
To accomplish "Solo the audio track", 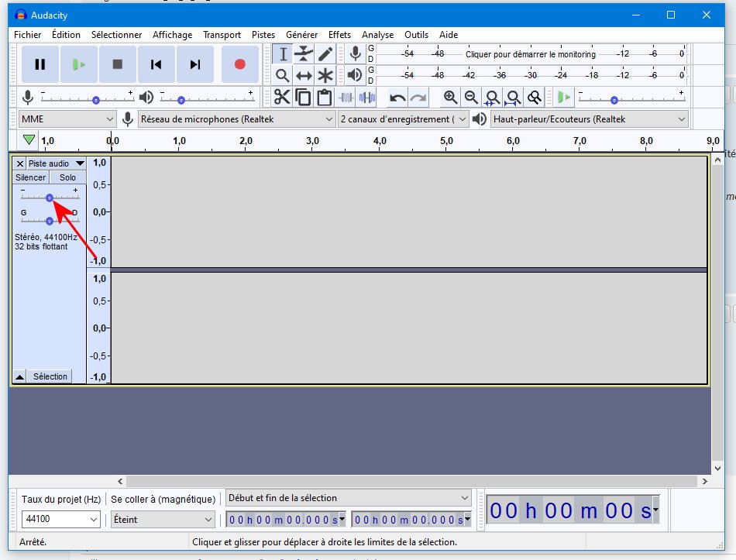I will [67, 177].
